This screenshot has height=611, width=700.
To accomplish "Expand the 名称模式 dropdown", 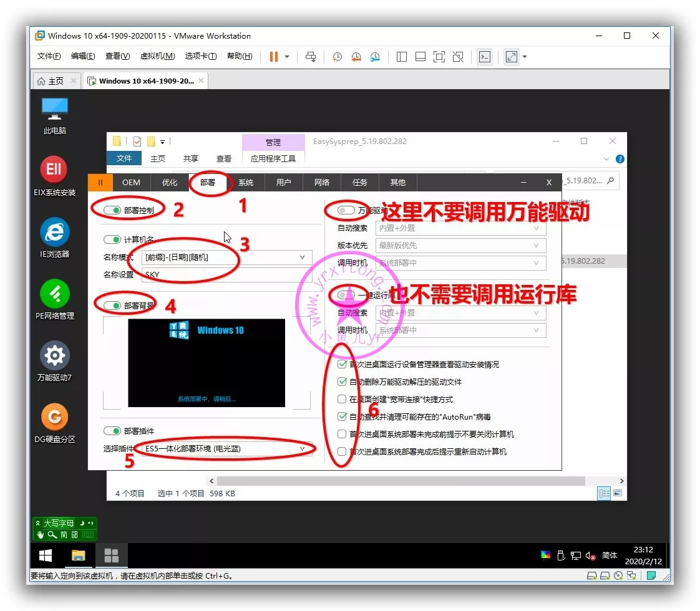I will click(302, 257).
